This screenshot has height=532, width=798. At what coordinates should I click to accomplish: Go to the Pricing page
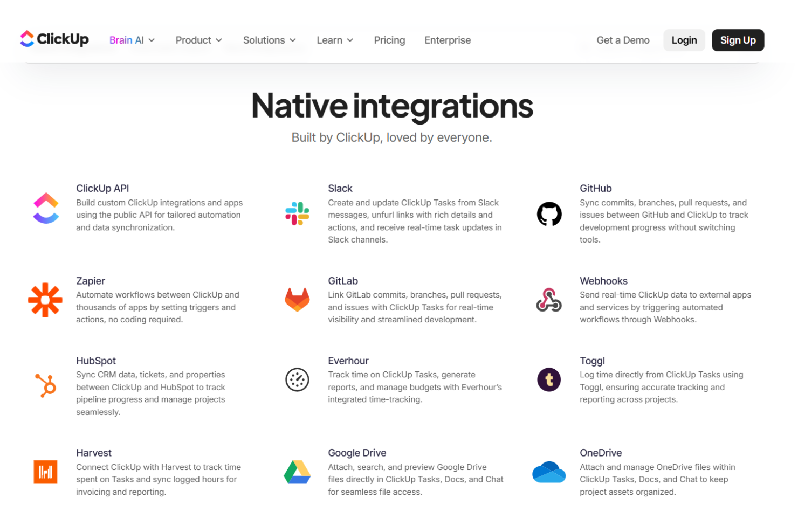coord(389,40)
